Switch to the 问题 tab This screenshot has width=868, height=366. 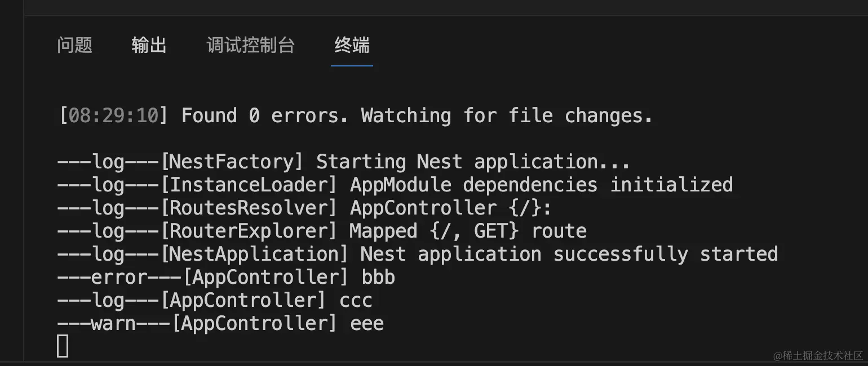coord(74,45)
